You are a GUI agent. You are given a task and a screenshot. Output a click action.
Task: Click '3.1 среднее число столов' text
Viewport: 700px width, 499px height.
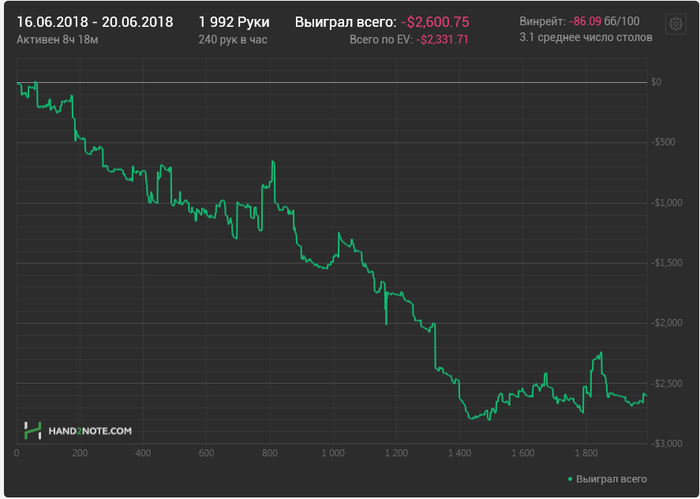(586, 37)
